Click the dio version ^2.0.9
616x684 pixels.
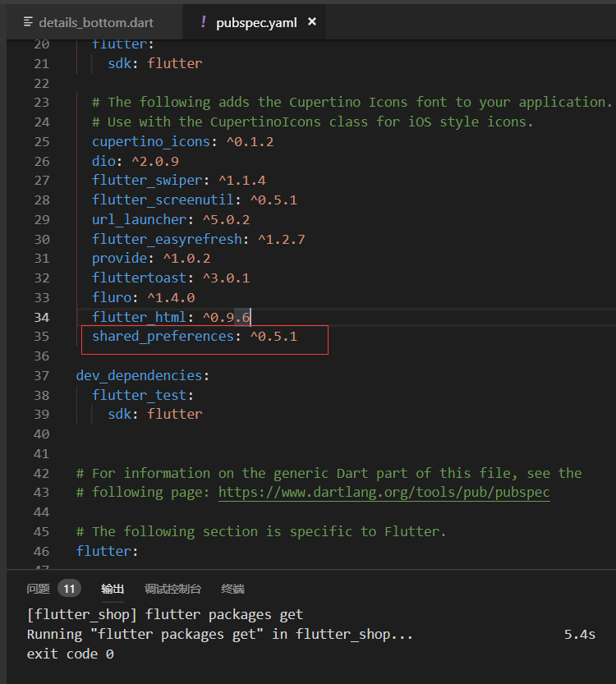point(155,161)
